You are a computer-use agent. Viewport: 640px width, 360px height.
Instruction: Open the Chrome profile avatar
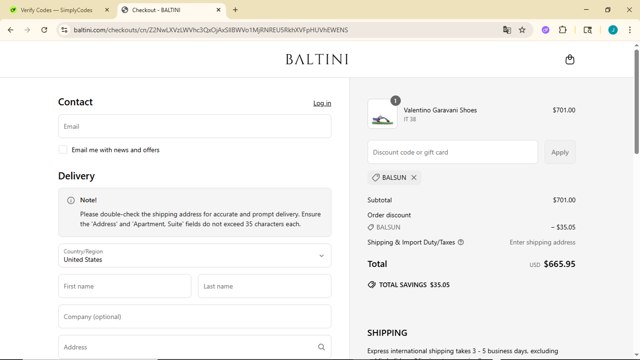(613, 30)
